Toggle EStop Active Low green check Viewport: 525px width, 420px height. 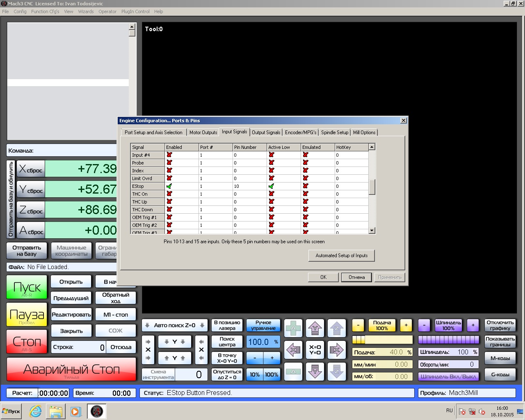(271, 186)
